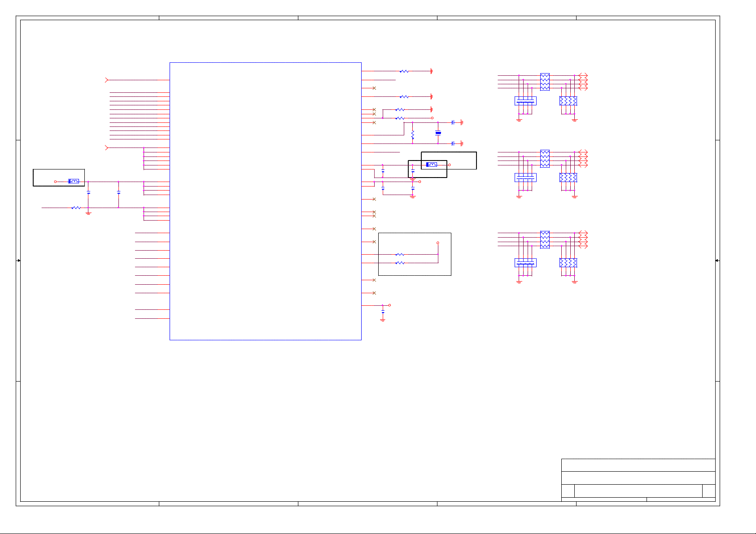Select the title block table
The height and width of the screenshot is (534, 756).
[638, 480]
